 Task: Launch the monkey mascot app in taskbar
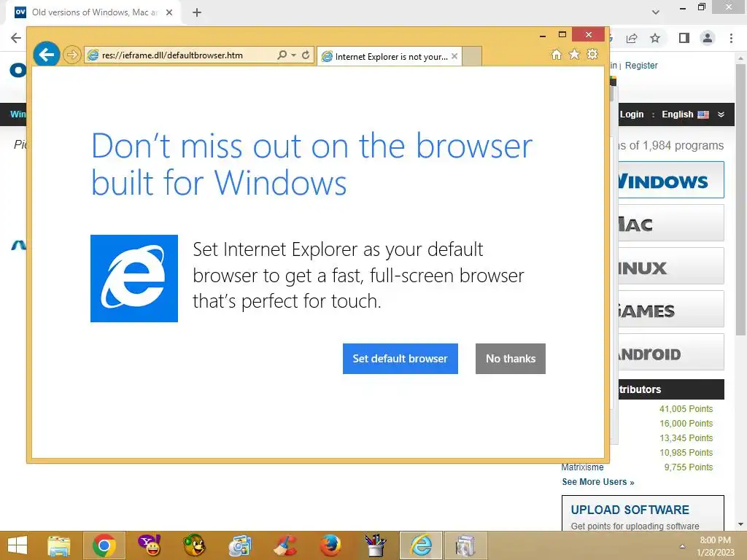click(x=194, y=545)
